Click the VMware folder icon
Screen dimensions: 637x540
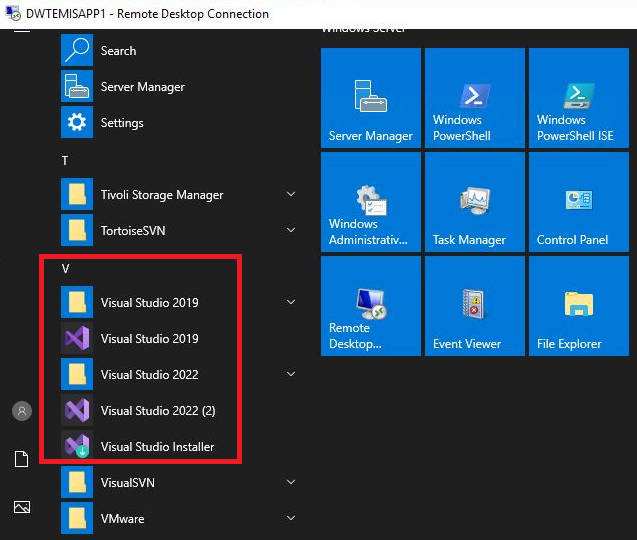tap(77, 518)
